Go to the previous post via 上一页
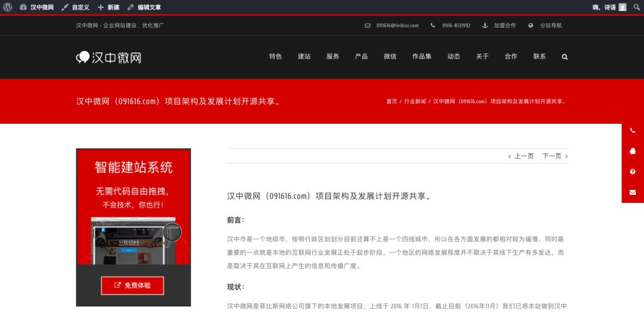Image resolution: width=644 pixels, height=315 pixels. [x=524, y=156]
